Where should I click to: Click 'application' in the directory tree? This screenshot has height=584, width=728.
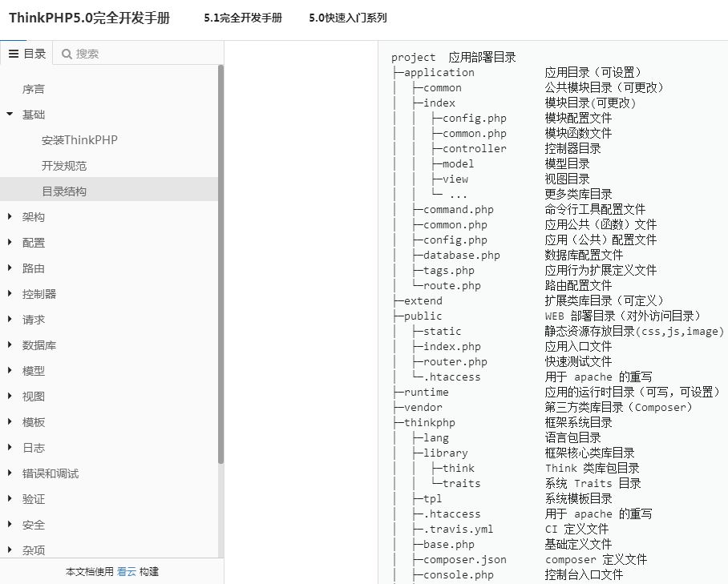(x=439, y=73)
